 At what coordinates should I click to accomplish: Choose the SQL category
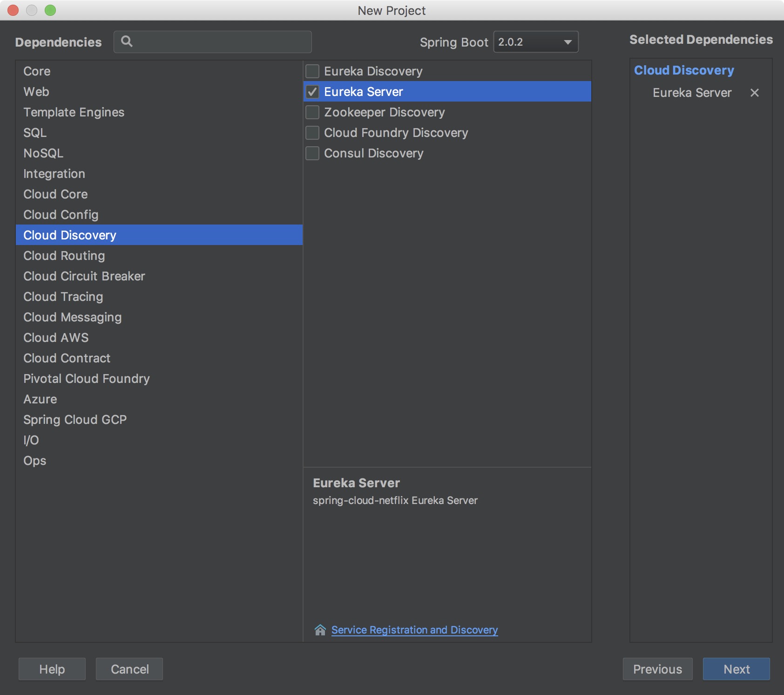pyautogui.click(x=159, y=133)
